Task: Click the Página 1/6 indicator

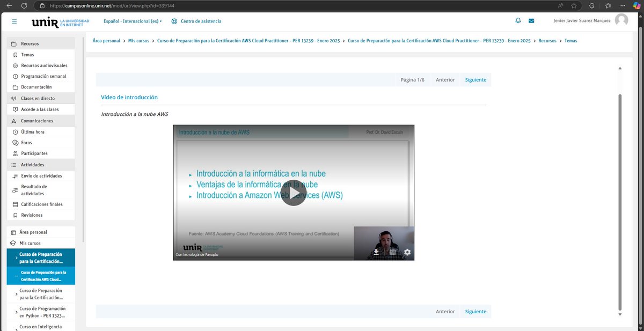Action: [x=412, y=80]
